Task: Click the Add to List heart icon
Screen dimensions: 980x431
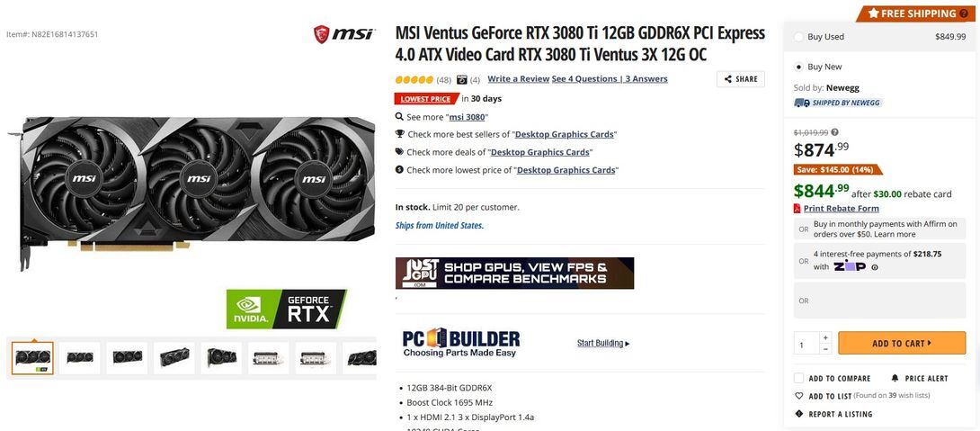Action: 798,396
